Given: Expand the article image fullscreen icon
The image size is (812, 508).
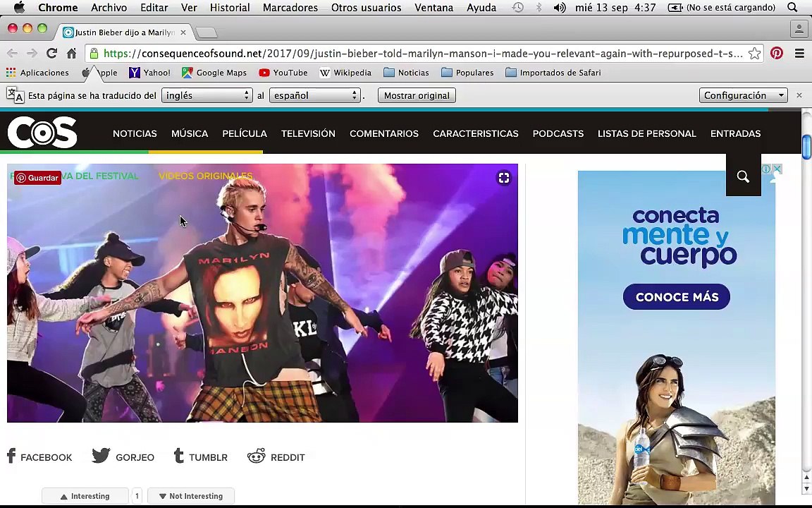Looking at the screenshot, I should [x=504, y=178].
